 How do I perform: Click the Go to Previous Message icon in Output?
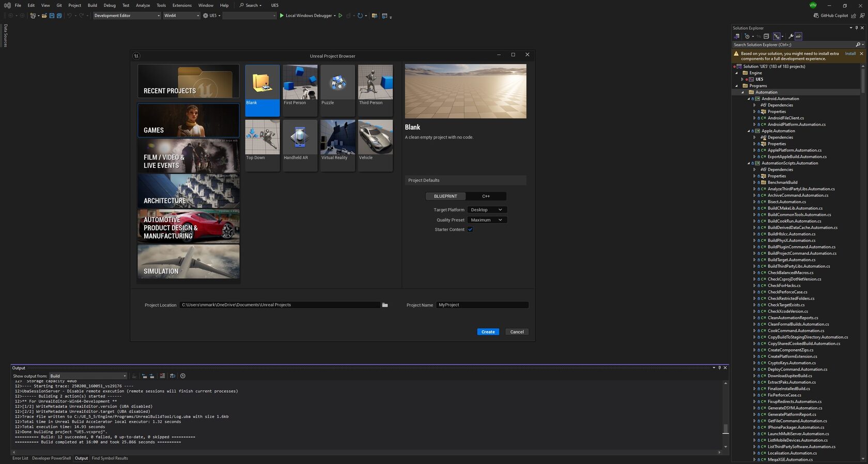pyautogui.click(x=144, y=376)
